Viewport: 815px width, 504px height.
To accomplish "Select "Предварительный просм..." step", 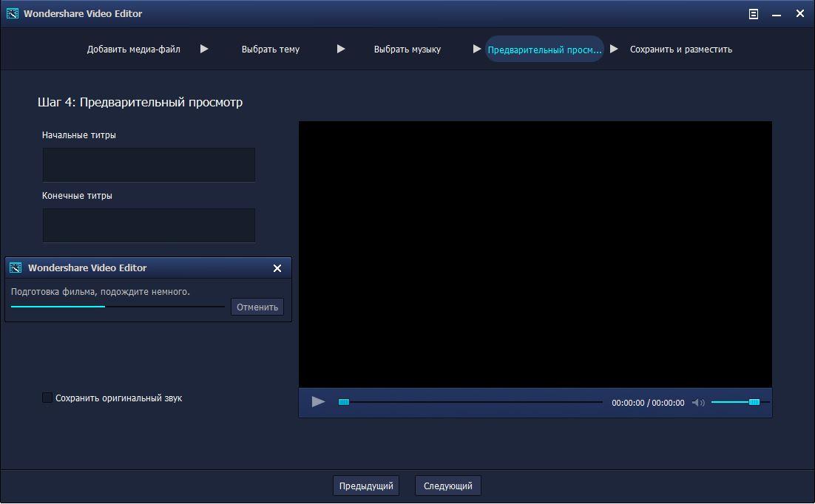I will pos(544,50).
